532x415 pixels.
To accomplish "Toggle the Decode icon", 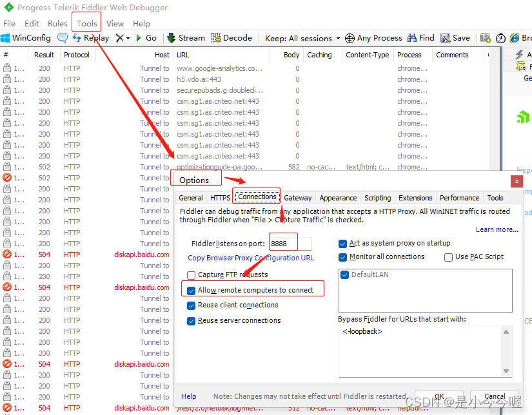I will [216, 38].
